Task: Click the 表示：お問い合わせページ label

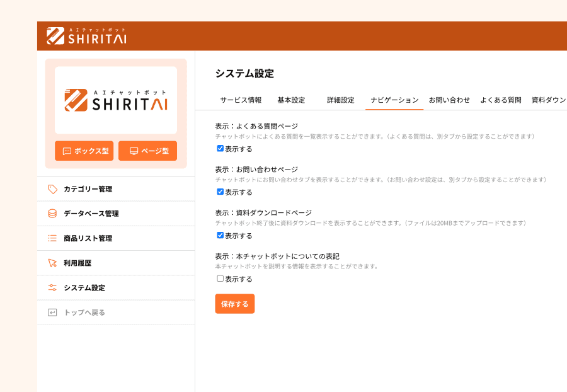Action: [256, 170]
